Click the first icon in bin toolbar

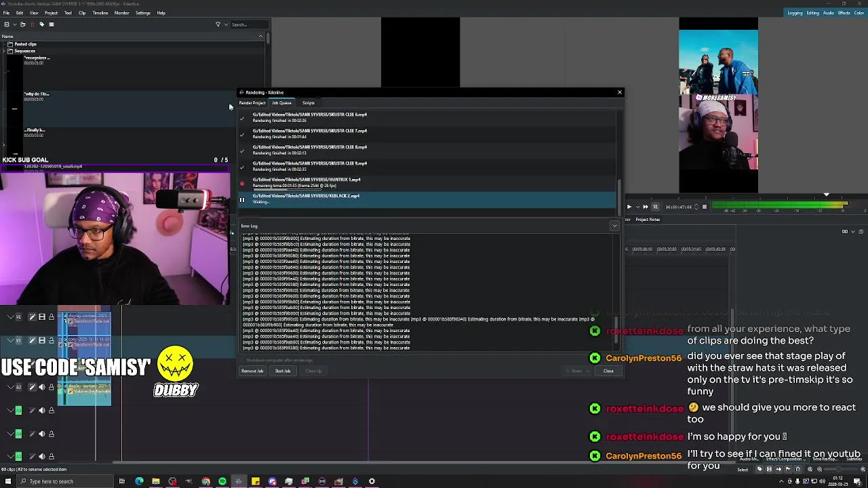pyautogui.click(x=7, y=24)
